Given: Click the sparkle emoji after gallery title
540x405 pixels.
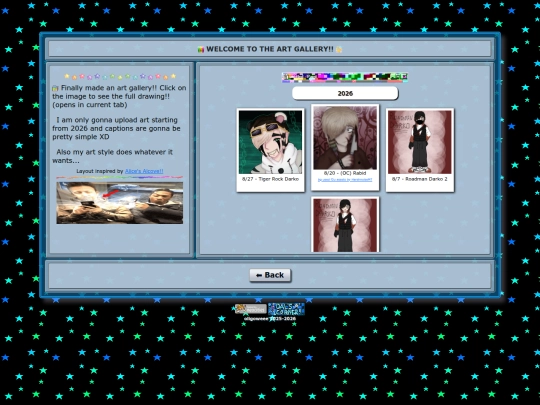Looking at the screenshot, I should tap(339, 50).
